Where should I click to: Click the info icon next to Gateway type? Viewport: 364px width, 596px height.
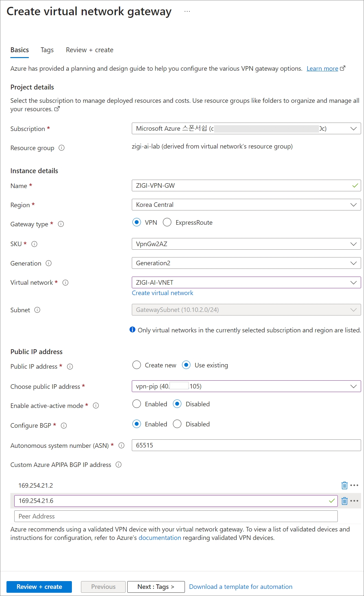(x=61, y=224)
